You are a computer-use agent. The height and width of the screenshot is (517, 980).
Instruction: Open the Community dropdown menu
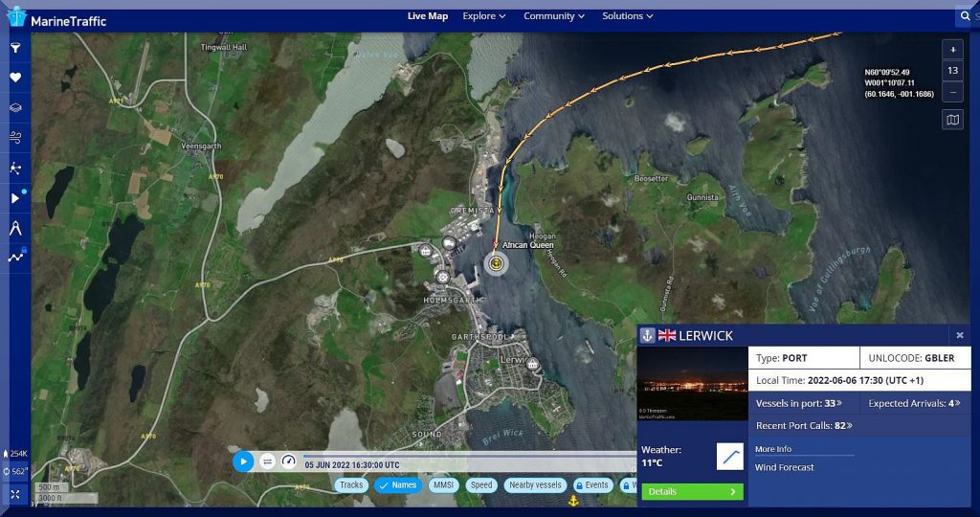click(x=555, y=16)
